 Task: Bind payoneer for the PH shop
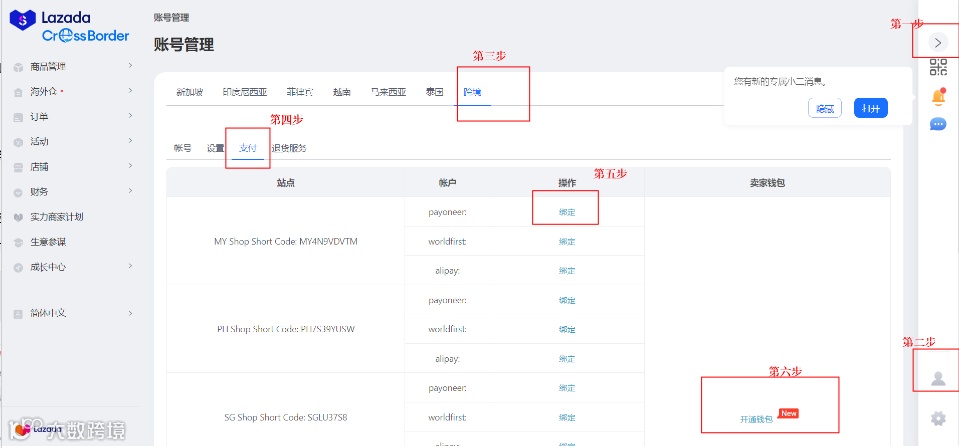(x=567, y=300)
